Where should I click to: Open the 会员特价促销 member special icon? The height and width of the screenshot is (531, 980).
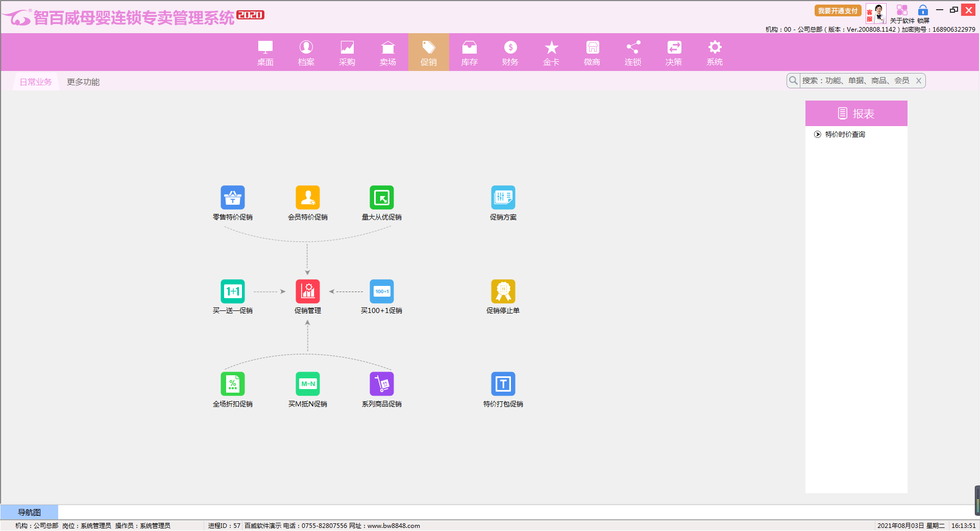(x=307, y=198)
